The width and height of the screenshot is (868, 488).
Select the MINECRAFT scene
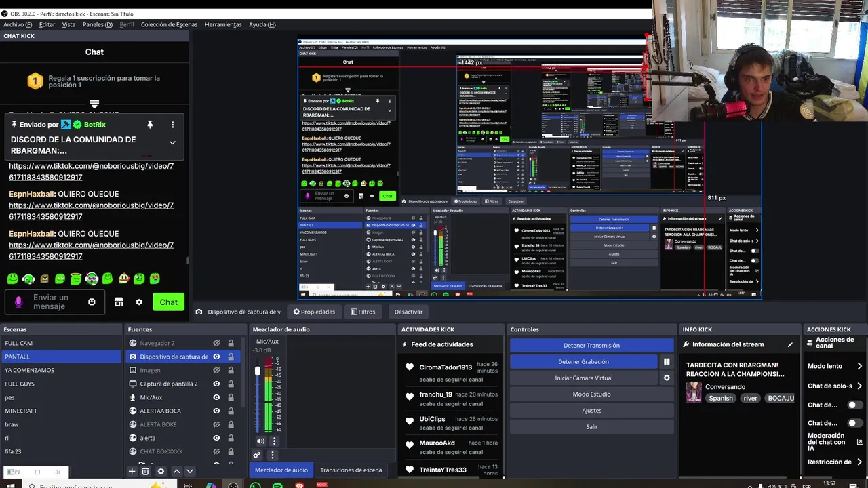point(60,411)
